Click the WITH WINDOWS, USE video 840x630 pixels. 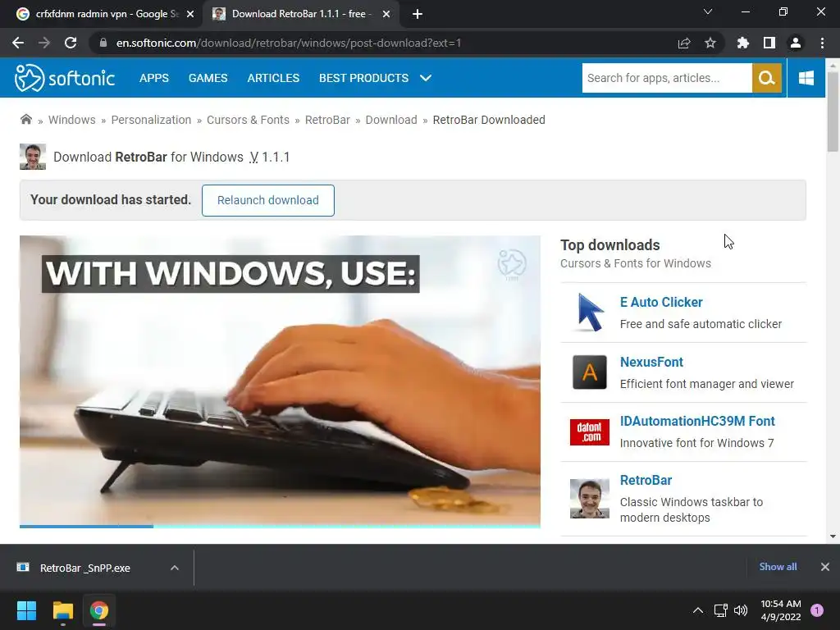[280, 381]
